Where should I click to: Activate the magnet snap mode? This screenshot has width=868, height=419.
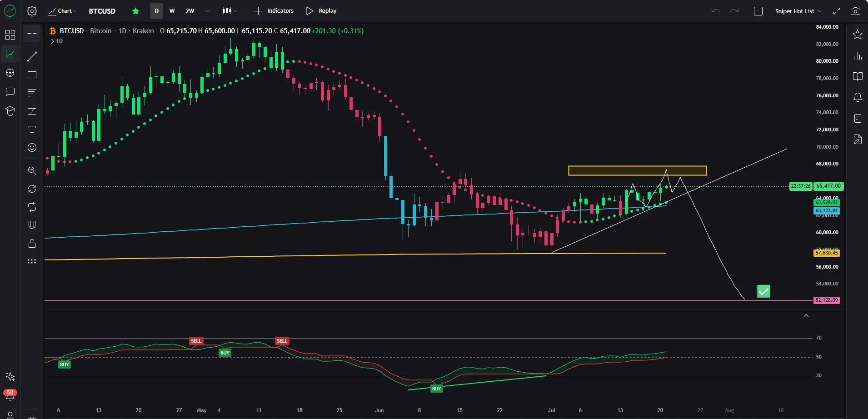pyautogui.click(x=32, y=224)
